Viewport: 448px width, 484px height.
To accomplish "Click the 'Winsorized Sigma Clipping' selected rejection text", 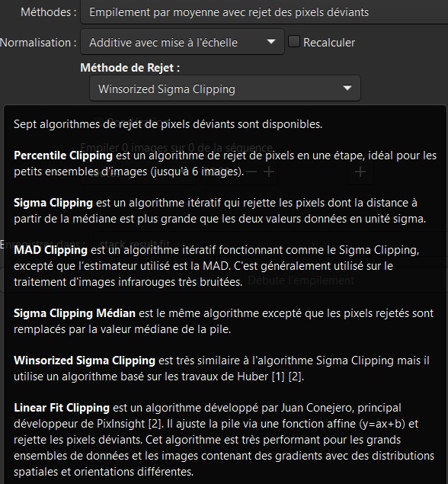I will (x=167, y=89).
